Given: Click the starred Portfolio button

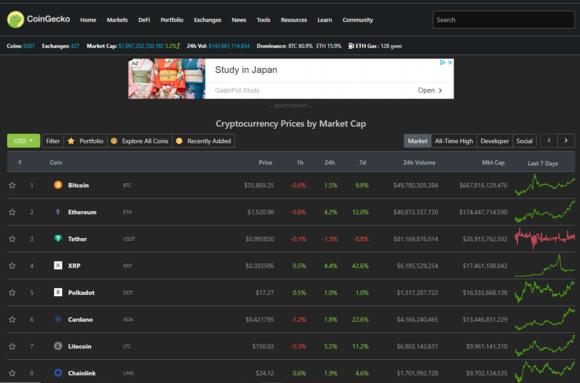Looking at the screenshot, I should pos(85,141).
